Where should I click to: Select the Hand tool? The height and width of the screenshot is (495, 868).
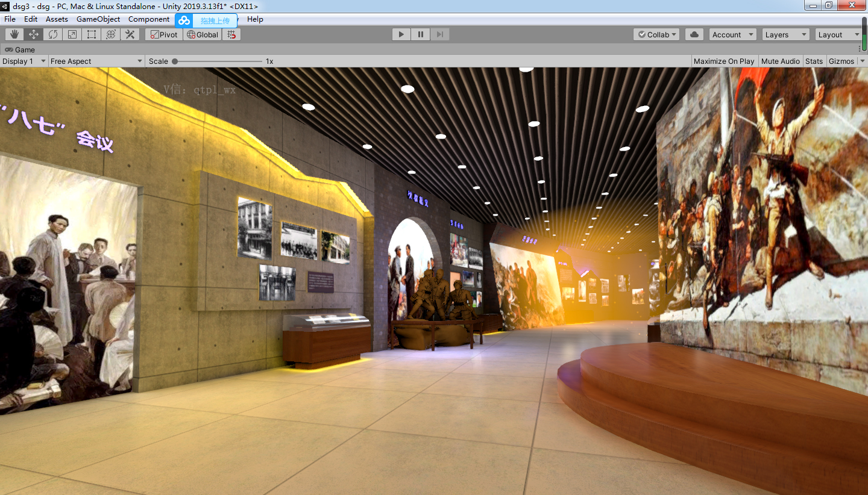pyautogui.click(x=14, y=34)
